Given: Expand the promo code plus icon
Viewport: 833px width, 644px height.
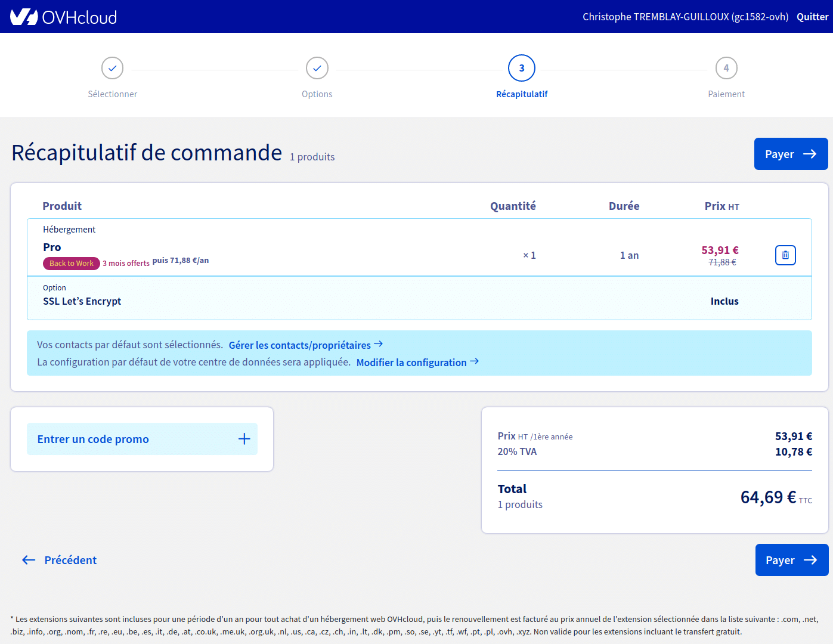Looking at the screenshot, I should pyautogui.click(x=244, y=439).
